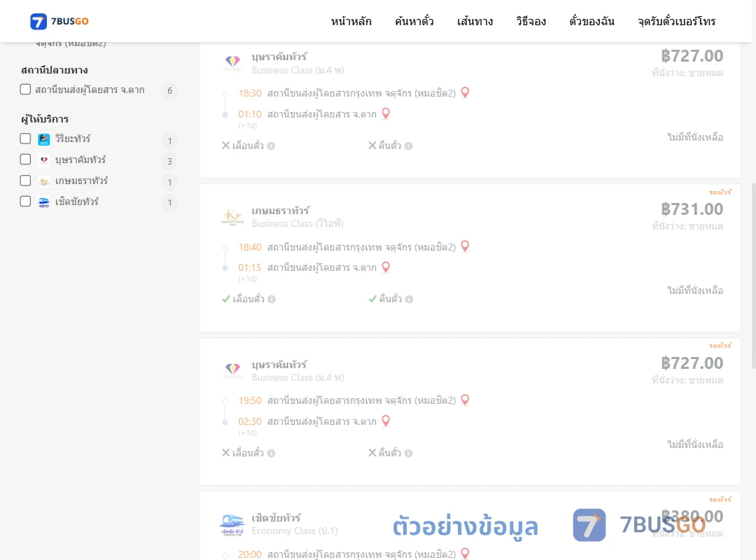Open the ค้นหาตั๋ว menu item
Viewport: 756px width, 560px height.
[x=414, y=21]
